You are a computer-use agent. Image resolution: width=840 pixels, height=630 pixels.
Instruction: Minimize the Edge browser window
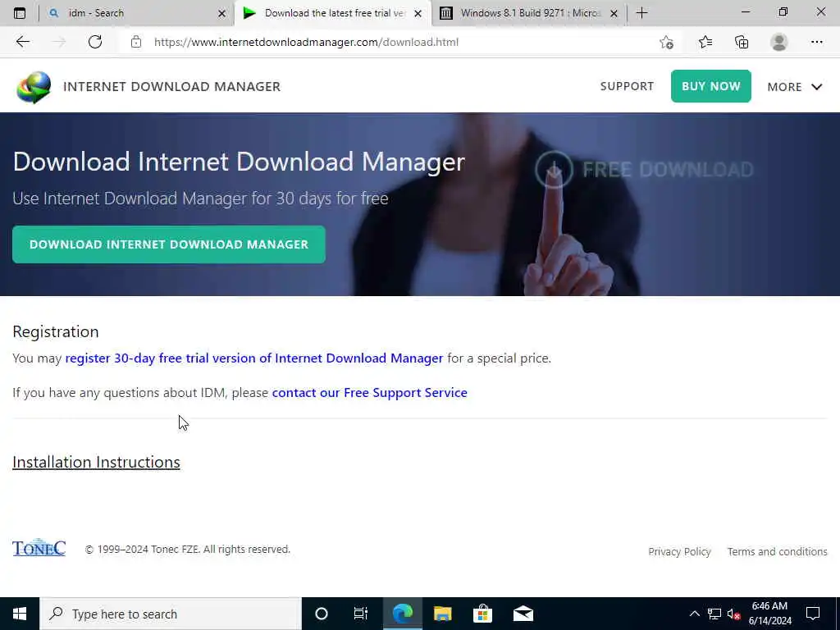(746, 11)
